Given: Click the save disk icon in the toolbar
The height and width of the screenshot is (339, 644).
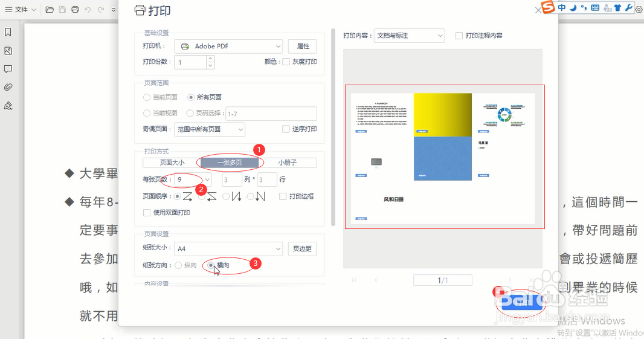Looking at the screenshot, I should [62, 10].
